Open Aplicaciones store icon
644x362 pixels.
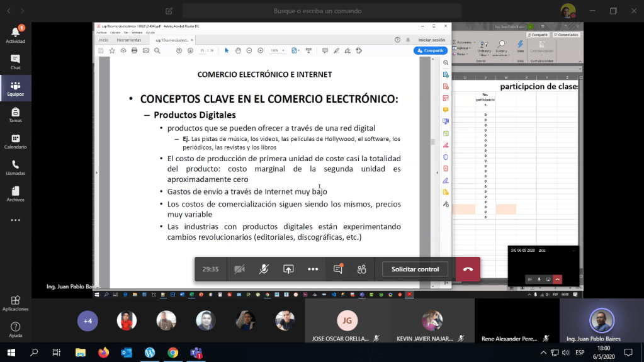coord(15,303)
